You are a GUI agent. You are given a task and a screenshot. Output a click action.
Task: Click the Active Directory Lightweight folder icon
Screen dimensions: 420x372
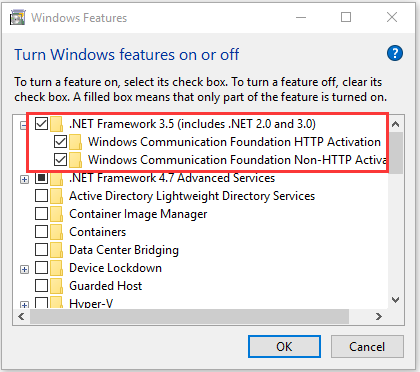coord(57,196)
